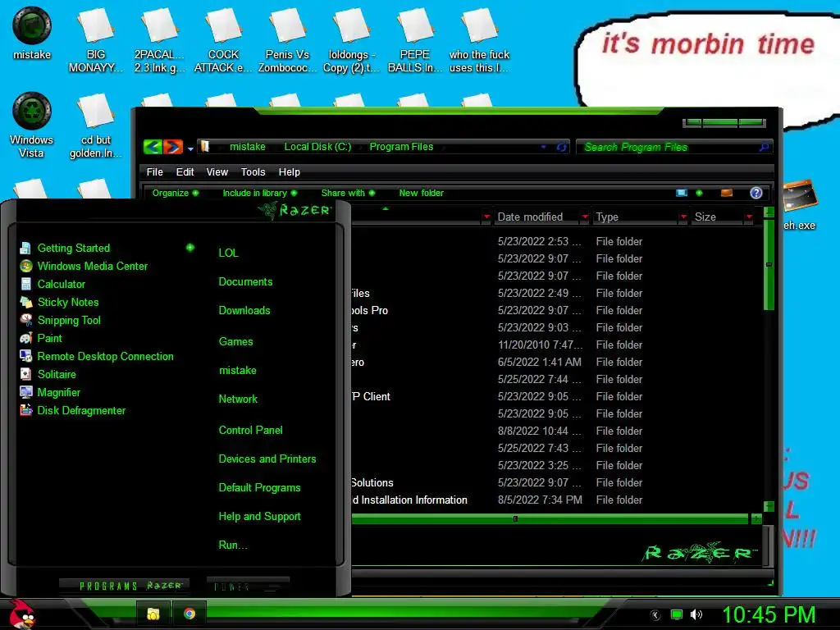Viewport: 840px width, 630px height.
Task: Toggle the preview pane icon
Action: tap(727, 193)
